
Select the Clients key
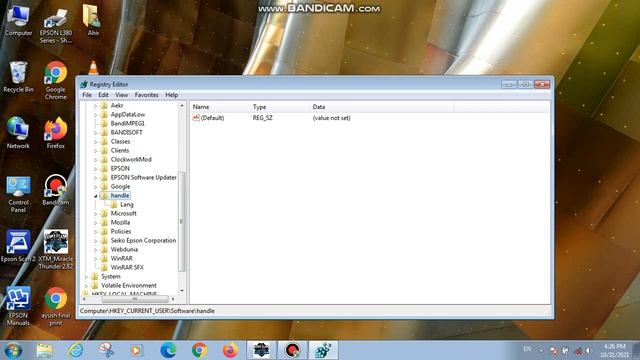point(120,151)
